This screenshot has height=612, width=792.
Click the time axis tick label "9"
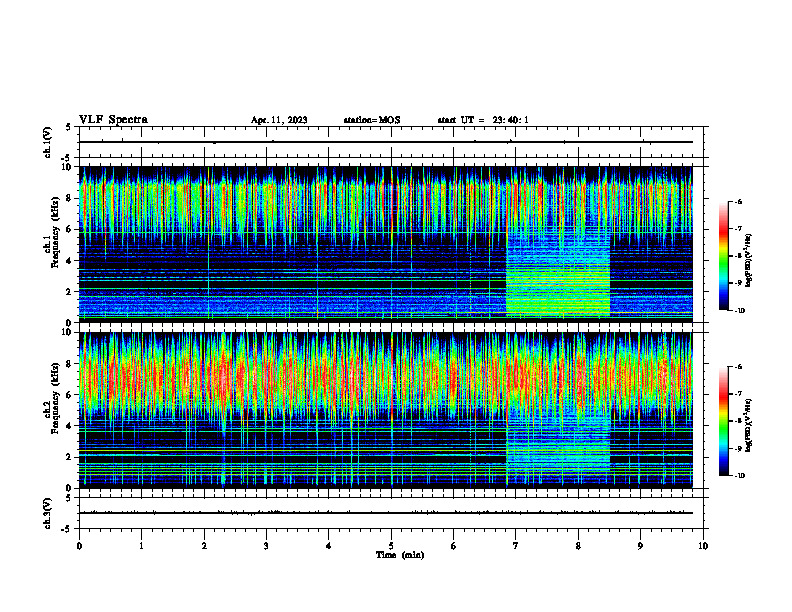click(640, 546)
